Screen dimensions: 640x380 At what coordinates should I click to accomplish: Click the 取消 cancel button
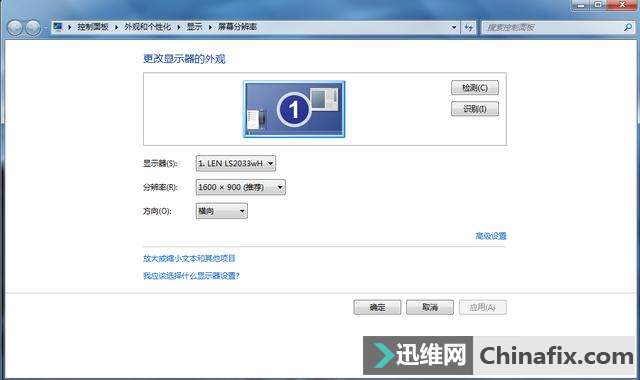coord(430,307)
